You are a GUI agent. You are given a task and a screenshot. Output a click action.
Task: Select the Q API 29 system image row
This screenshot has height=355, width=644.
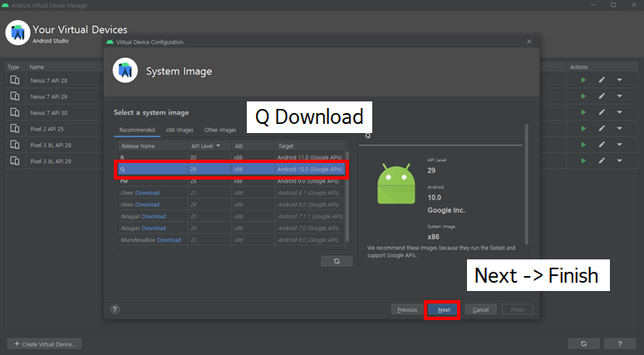232,170
